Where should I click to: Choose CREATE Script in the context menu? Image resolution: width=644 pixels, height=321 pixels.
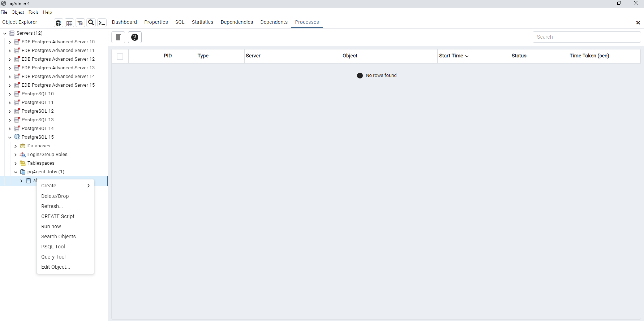click(x=58, y=216)
